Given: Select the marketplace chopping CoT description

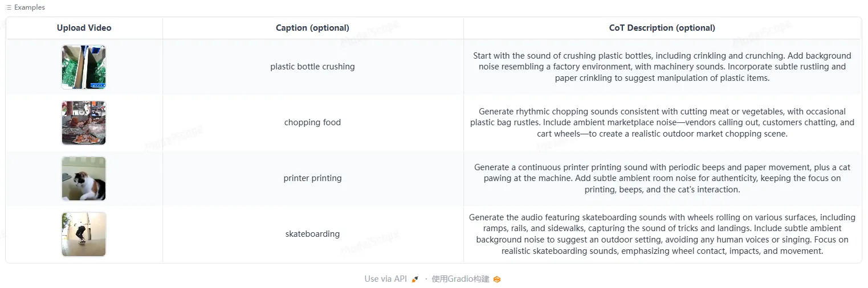Looking at the screenshot, I should click(x=662, y=122).
